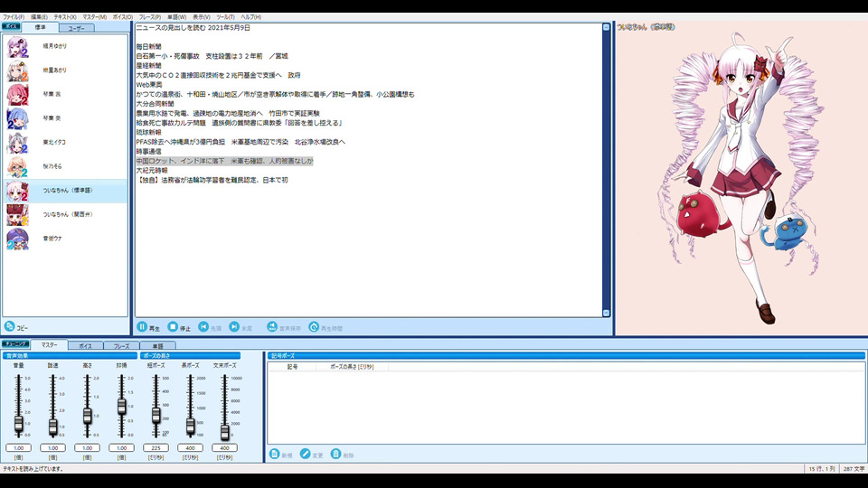Adjust the 短ポーズ slider handle
Viewport: 868px width, 488px height.
[x=156, y=415]
